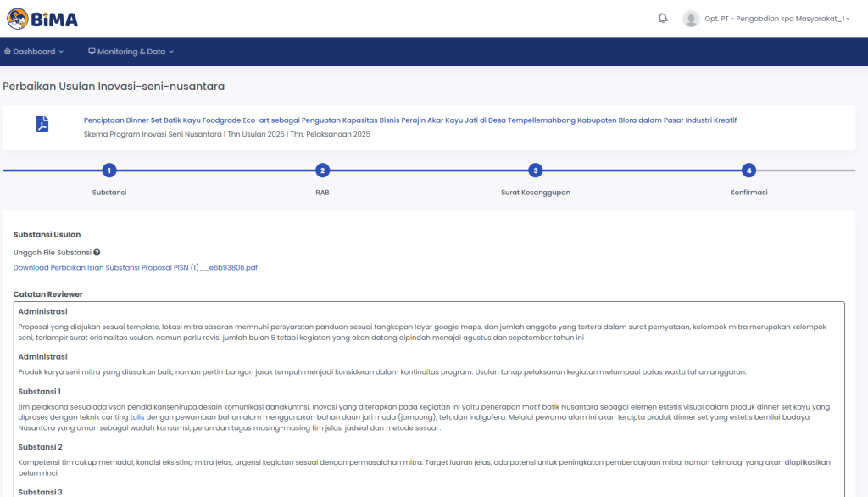
Task: Select the step 3 circle
Action: pyautogui.click(x=535, y=170)
